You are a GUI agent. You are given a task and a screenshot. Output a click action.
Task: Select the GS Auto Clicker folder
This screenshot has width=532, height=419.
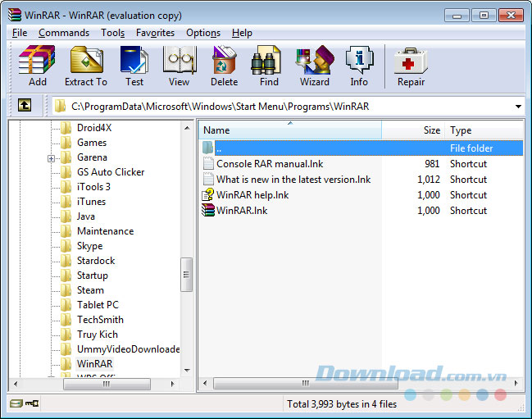pos(111,172)
